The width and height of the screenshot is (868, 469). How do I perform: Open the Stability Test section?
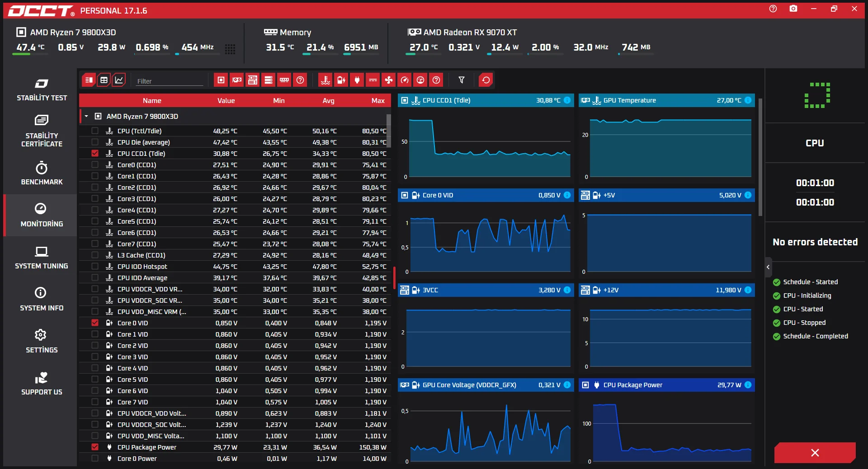point(42,90)
